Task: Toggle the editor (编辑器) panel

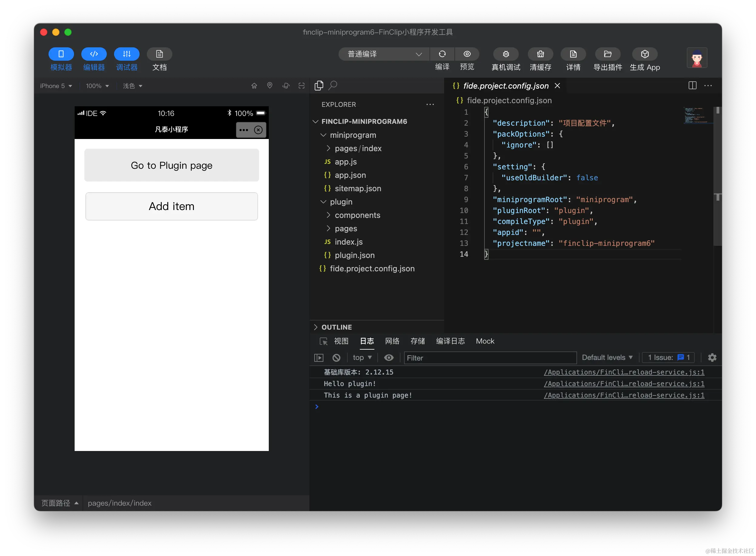Action: [94, 54]
